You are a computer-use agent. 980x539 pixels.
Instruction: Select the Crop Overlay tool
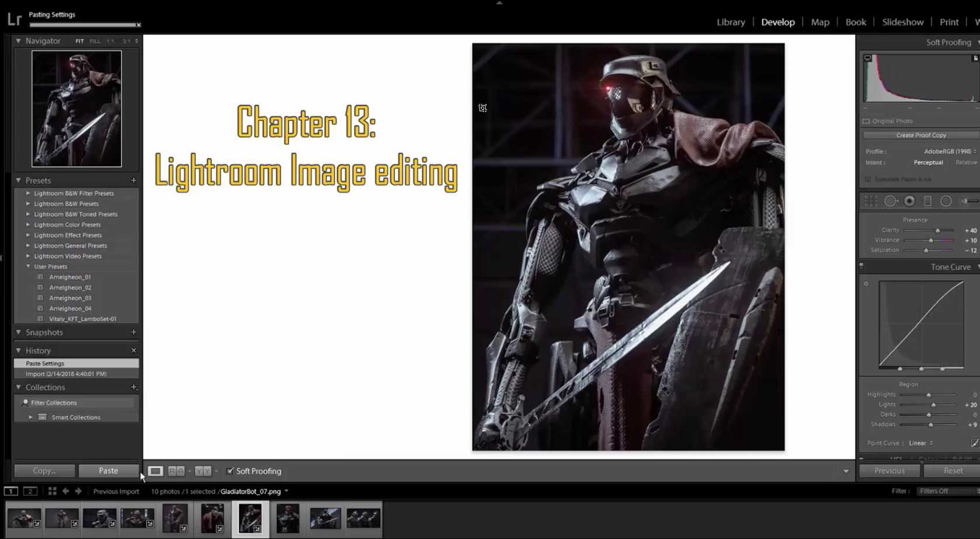coord(871,201)
